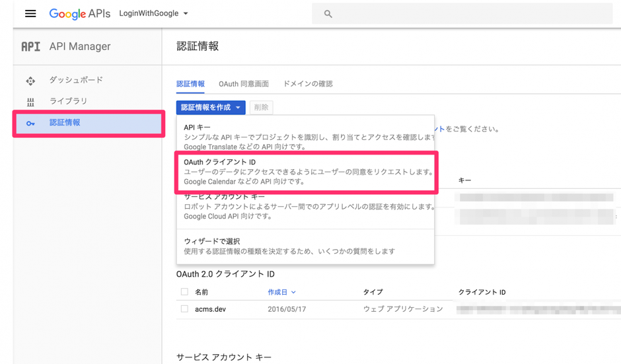This screenshot has width=621, height=364.
Task: Open the ドメインの確認 tab
Action: 308,84
